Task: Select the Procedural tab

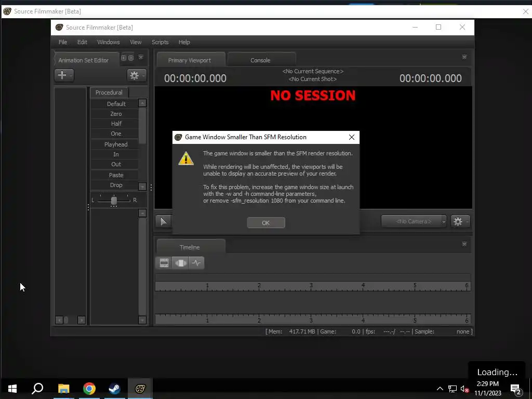Action: pos(109,92)
